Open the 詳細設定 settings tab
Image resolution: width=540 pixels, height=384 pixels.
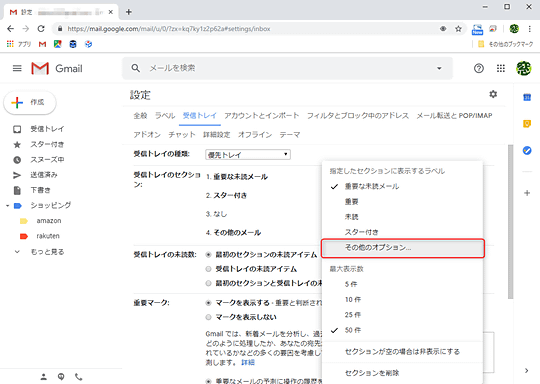(x=217, y=135)
